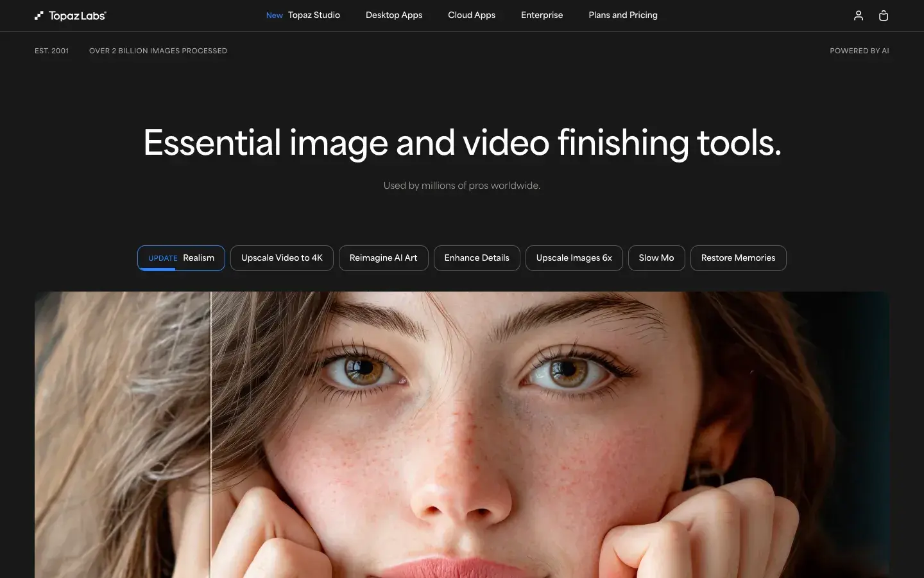Viewport: 924px width, 578px height.
Task: Open Plans and Pricing
Action: point(622,15)
